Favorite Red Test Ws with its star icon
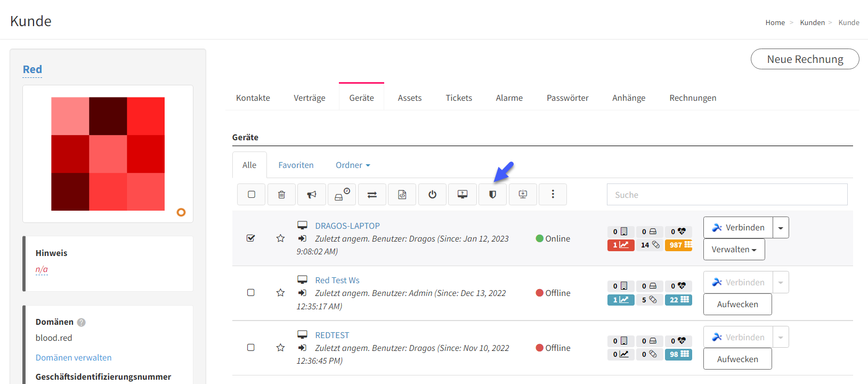The image size is (868, 384). [280, 293]
